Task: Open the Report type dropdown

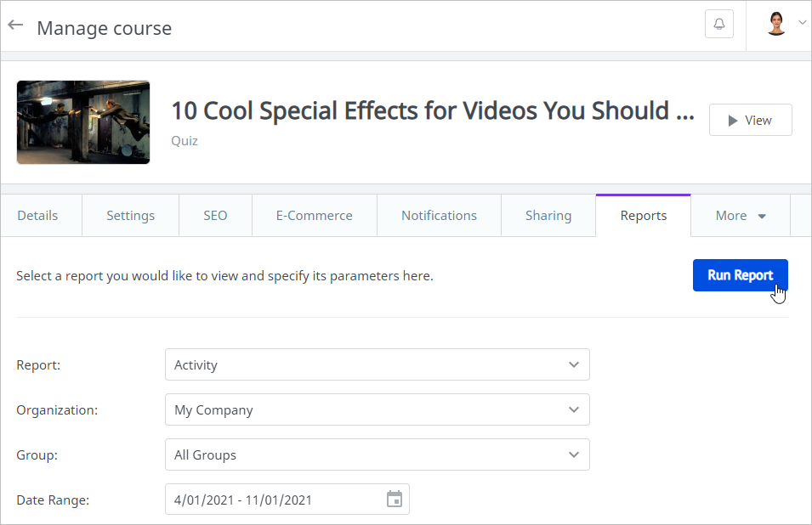Action: tap(377, 364)
